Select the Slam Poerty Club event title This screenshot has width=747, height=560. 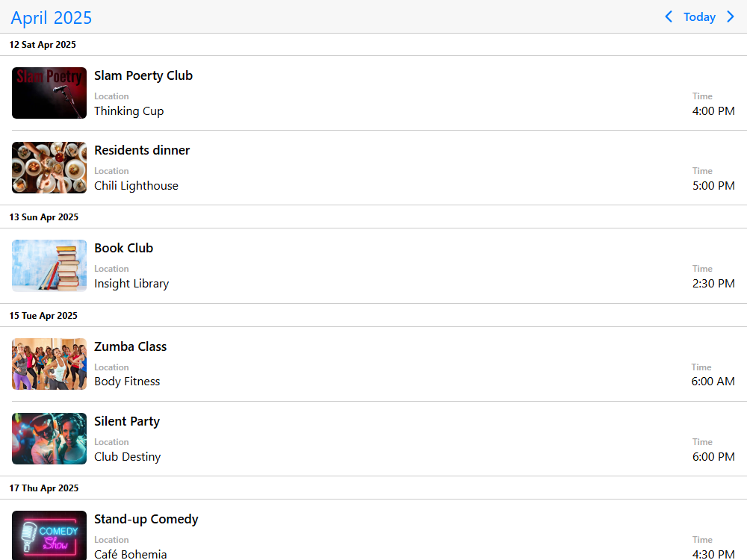tap(143, 75)
